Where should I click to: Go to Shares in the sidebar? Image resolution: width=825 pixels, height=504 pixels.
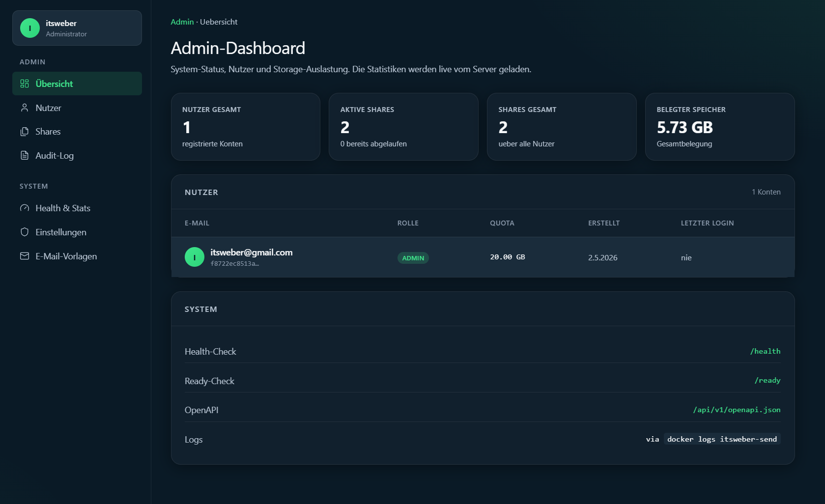click(x=77, y=132)
